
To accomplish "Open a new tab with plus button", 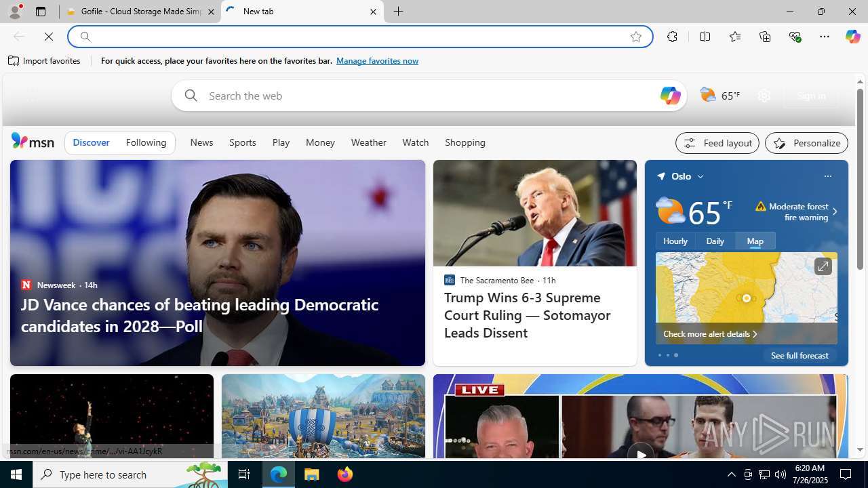I will (x=399, y=12).
